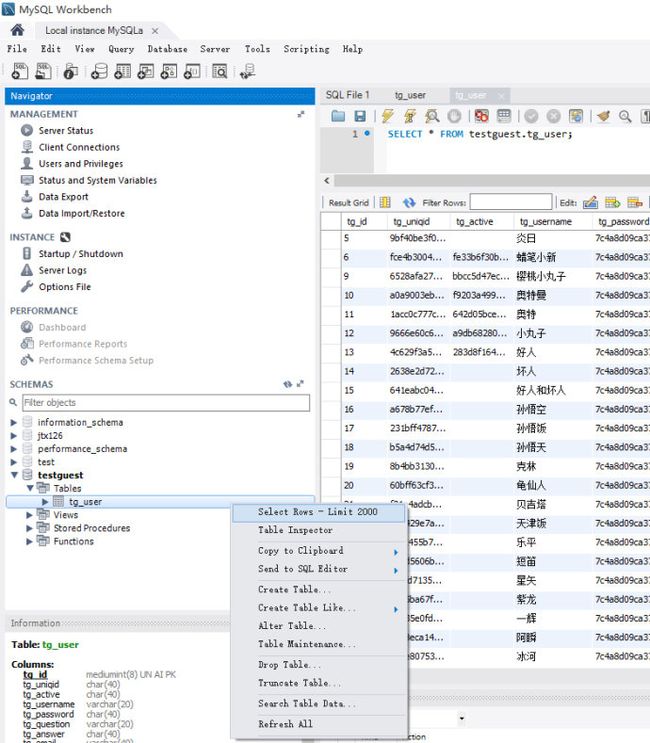Collapse the Tables folder
This screenshot has width=650, height=743.
[30, 488]
